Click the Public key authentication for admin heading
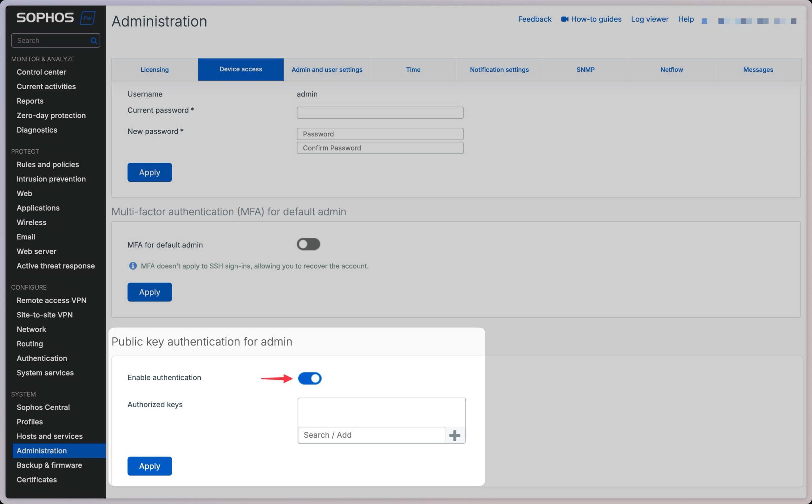The image size is (812, 504). pos(202,342)
